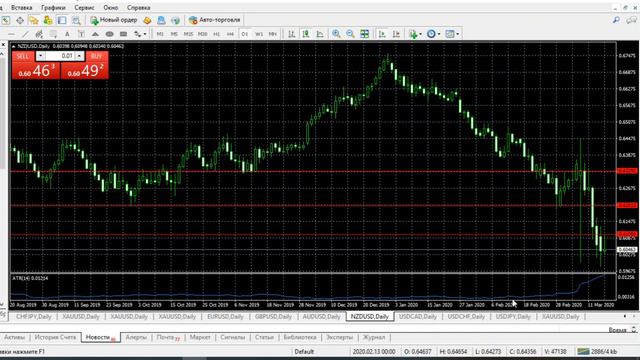Tile chart windows with grid icon
The height and width of the screenshot is (360, 640).
pos(364,34)
